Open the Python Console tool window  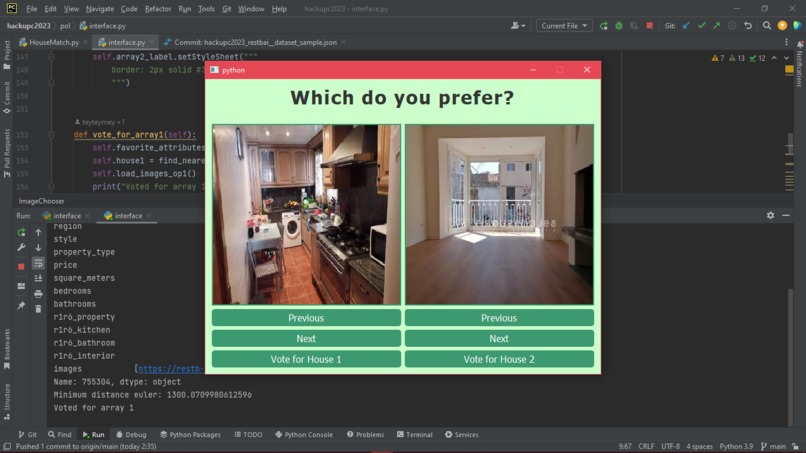tap(304, 434)
